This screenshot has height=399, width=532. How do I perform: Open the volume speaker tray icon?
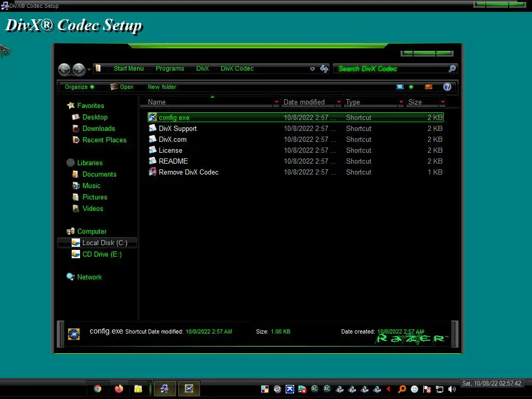pyautogui.click(x=452, y=389)
